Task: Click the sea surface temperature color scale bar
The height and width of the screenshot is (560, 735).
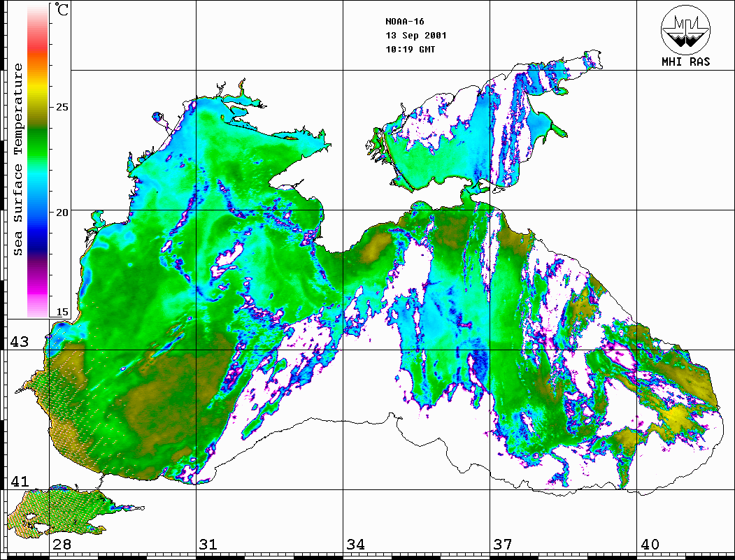Action: tap(38, 160)
